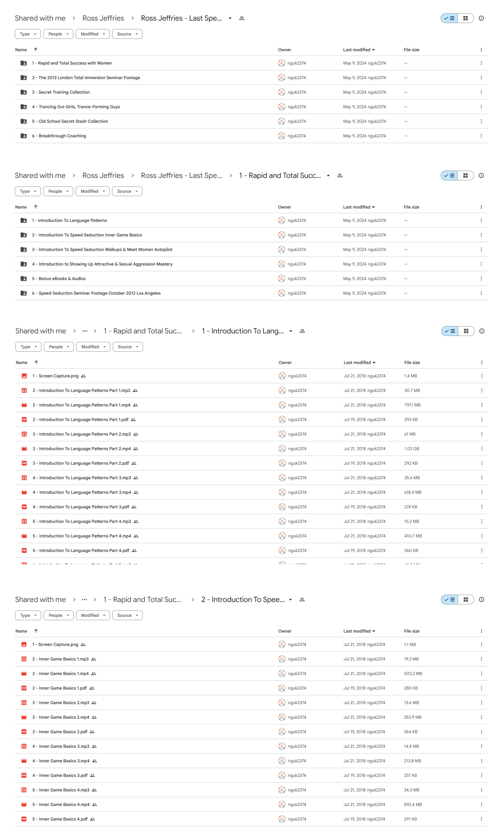The image size is (504, 839).
Task: Click the 1.03 GB file size cell
Action: tap(412, 449)
